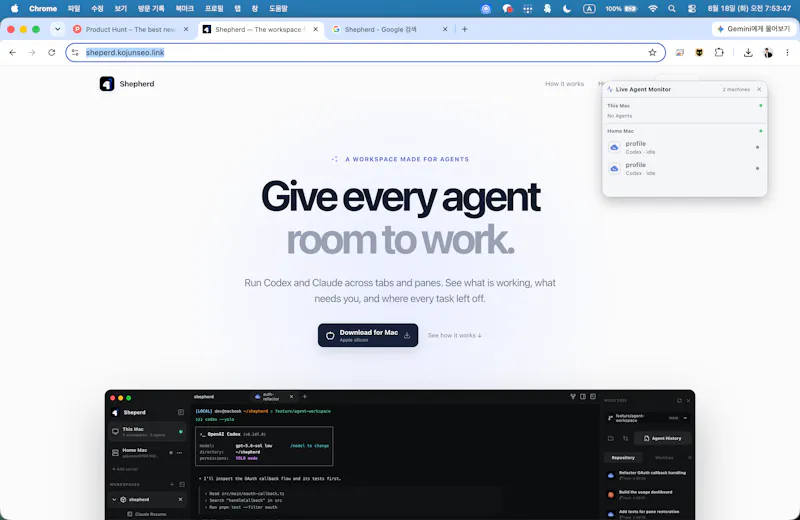This screenshot has height=520, width=800.
Task: Open the 북마크 menu
Action: pos(184,9)
